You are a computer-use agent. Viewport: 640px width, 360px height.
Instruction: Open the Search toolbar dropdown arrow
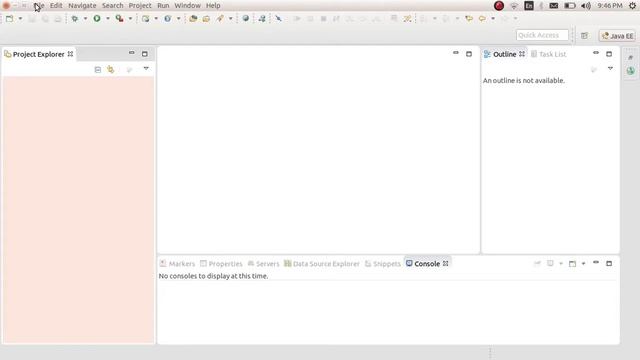(x=230, y=18)
